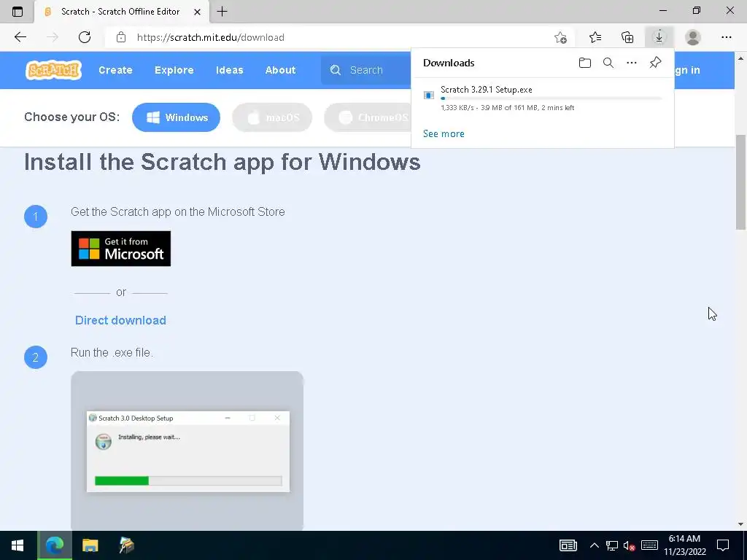Open the notification center icon
This screenshot has width=747, height=560.
point(723,545)
